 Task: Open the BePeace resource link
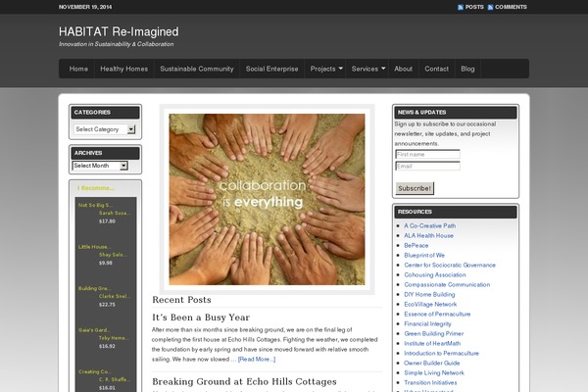pos(416,245)
